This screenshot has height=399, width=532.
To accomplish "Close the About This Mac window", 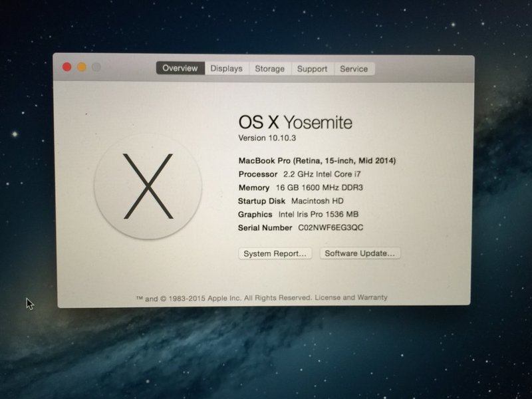I will [x=67, y=67].
